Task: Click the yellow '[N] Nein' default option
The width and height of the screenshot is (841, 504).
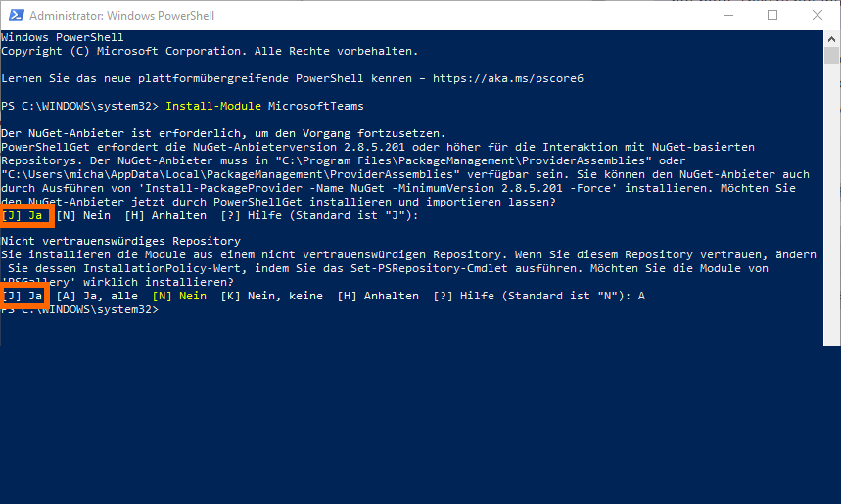Action: coord(179,296)
